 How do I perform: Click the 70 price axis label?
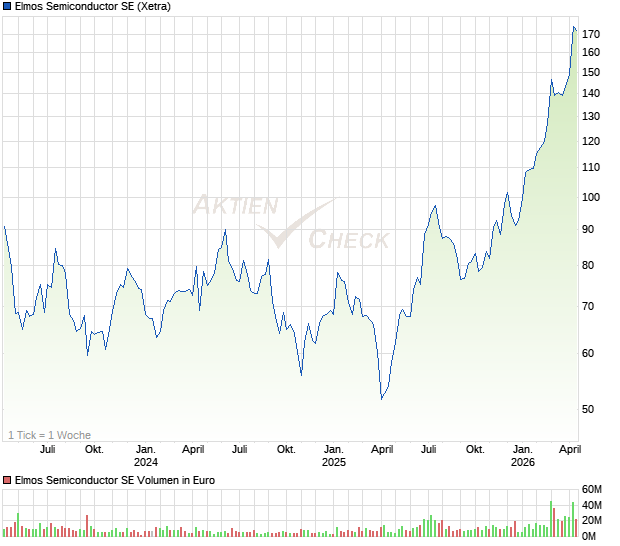588,306
